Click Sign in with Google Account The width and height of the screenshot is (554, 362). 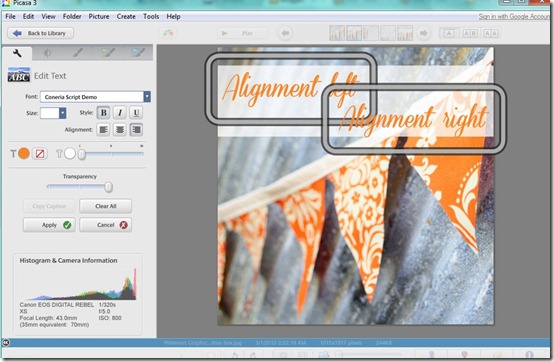point(514,17)
